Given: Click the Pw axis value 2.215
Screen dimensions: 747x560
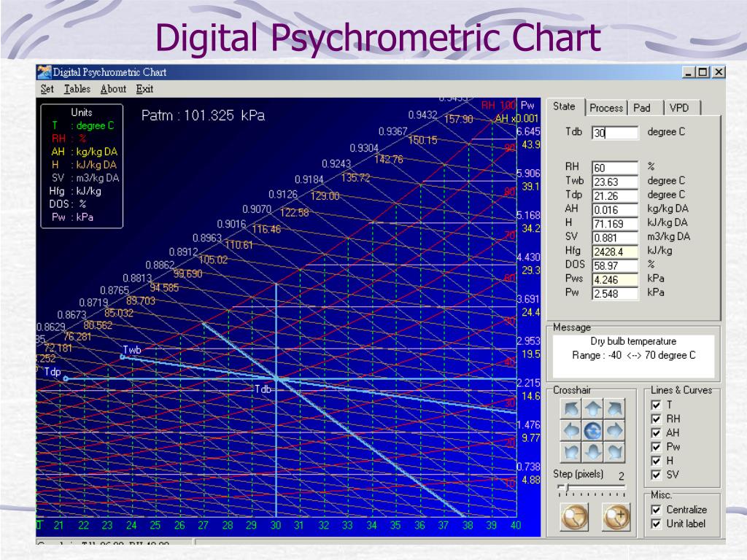Looking at the screenshot, I should point(528,383).
